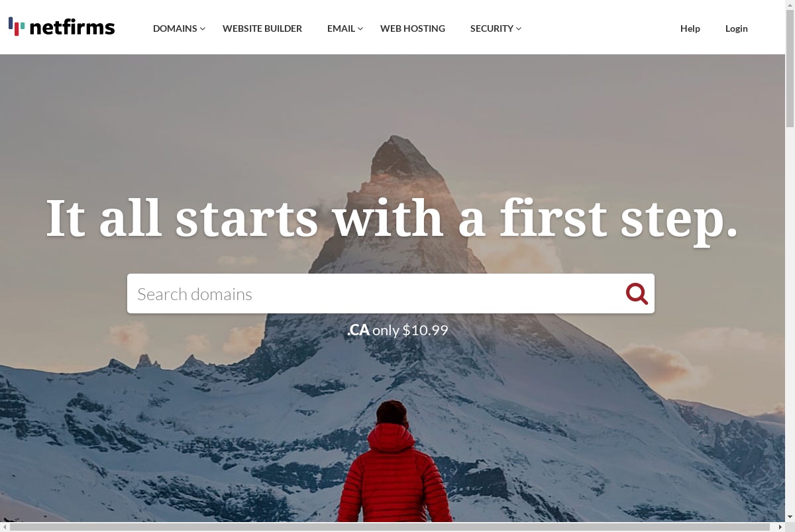Focus the Search domains input field

click(x=374, y=293)
